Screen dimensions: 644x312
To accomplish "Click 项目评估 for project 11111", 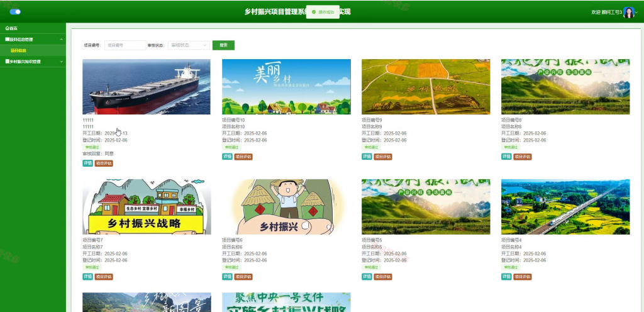I will click(x=104, y=164).
